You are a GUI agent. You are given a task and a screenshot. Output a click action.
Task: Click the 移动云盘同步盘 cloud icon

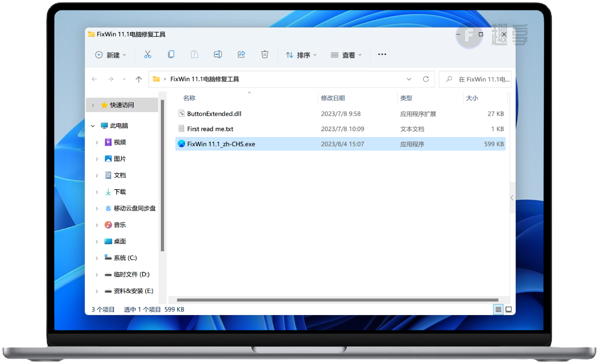[x=108, y=208]
